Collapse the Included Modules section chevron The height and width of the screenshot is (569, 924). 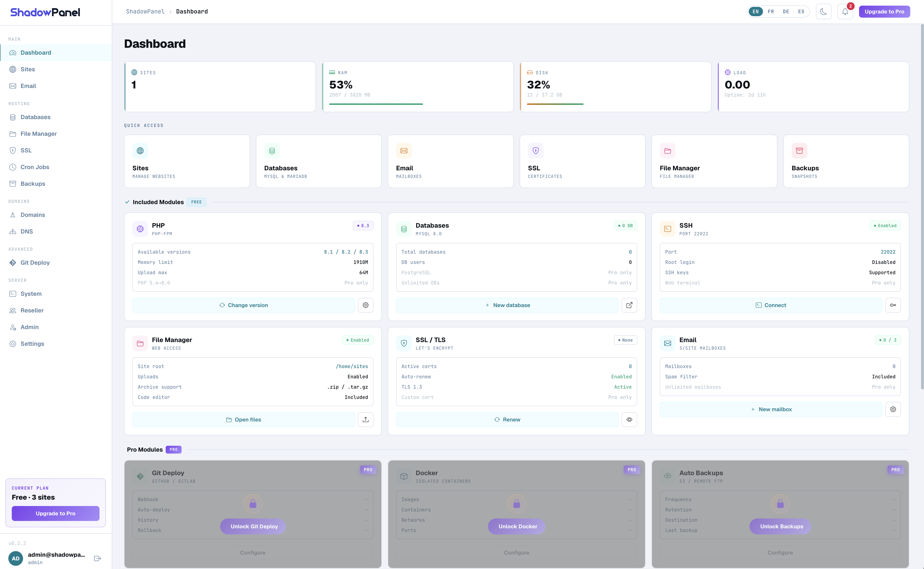point(127,202)
